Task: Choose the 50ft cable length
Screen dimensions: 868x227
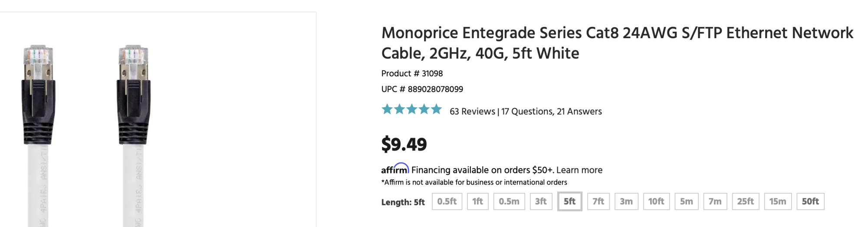Action: [810, 201]
